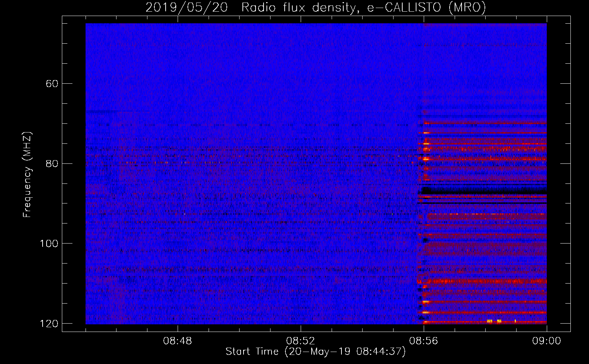Image resolution: width=589 pixels, height=364 pixels.
Task: Click the plot title 'Radio flux density, e-CALLISTO (MRO)'
Action: [x=364, y=7]
